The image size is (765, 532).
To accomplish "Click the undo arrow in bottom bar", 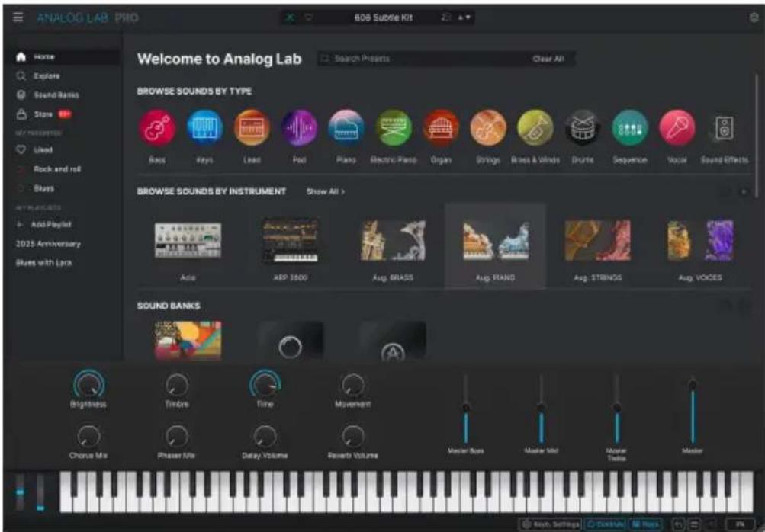I will tap(679, 524).
